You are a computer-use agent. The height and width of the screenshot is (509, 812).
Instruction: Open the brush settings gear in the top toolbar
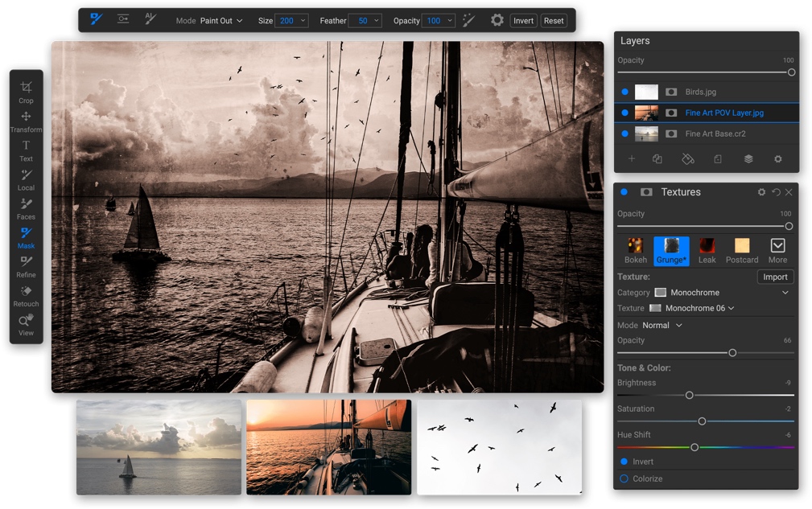point(497,20)
